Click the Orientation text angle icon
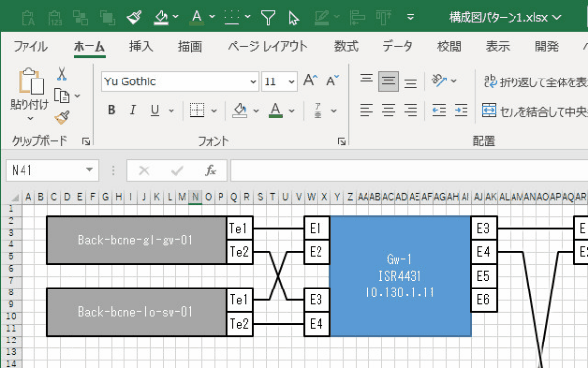Image resolution: width=588 pixels, height=368 pixels. coord(439,80)
